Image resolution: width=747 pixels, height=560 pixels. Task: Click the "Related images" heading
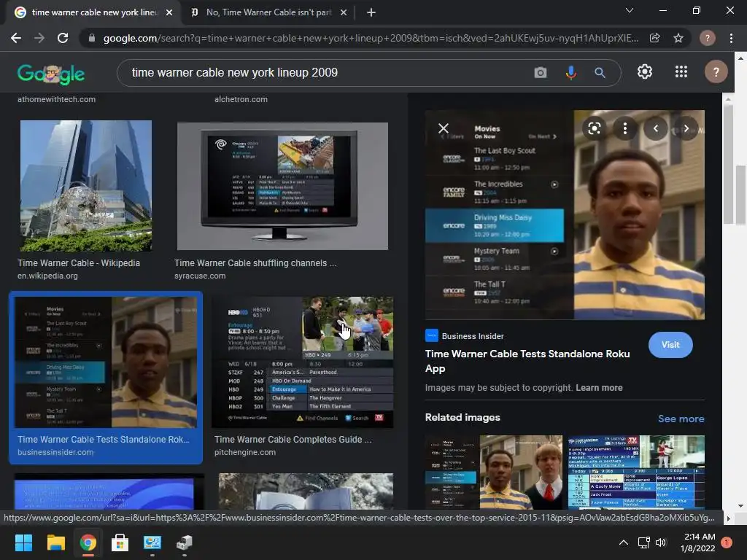point(462,417)
